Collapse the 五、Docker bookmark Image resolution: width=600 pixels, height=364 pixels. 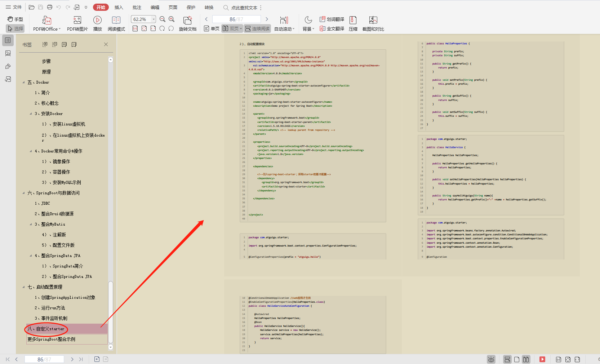(x=24, y=83)
